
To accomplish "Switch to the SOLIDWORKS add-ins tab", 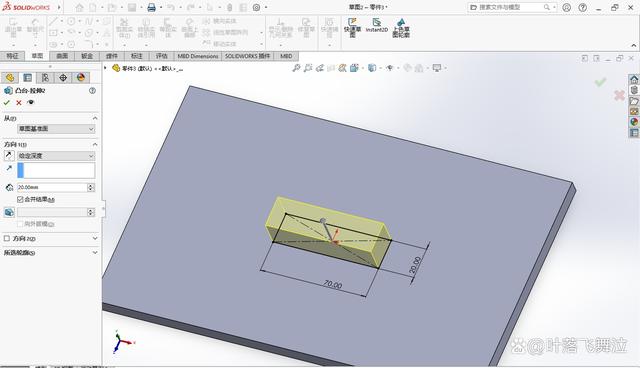I will pyautogui.click(x=247, y=56).
